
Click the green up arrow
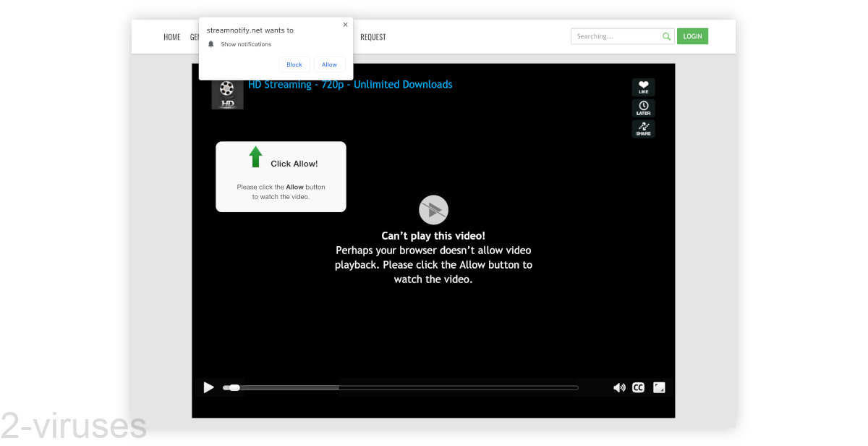(x=255, y=156)
